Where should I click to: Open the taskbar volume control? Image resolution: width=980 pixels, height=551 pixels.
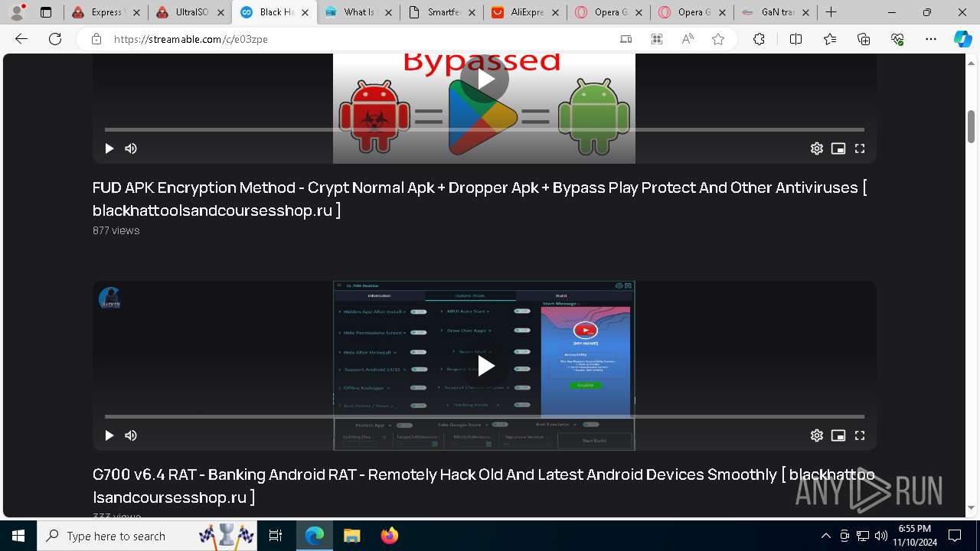click(880, 536)
